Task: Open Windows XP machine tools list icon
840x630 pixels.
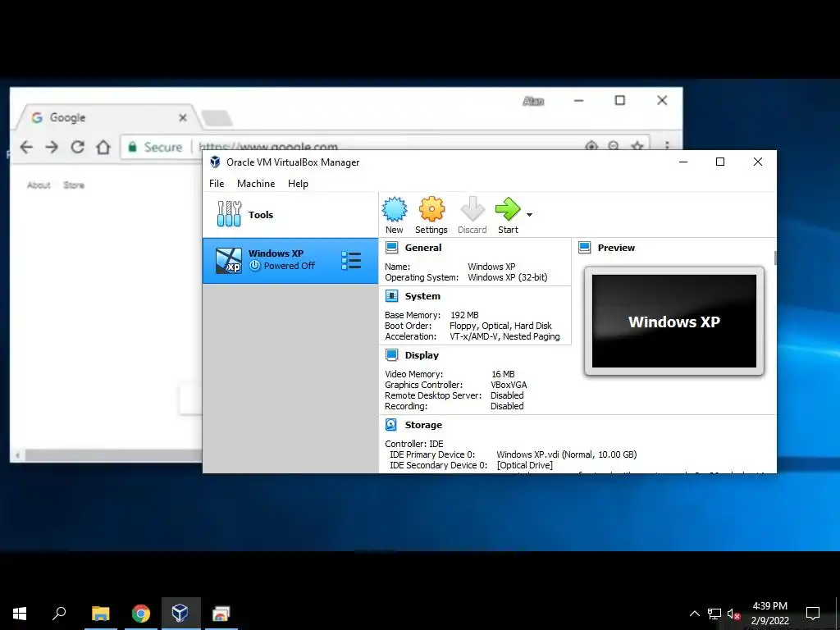Action: tap(351, 260)
